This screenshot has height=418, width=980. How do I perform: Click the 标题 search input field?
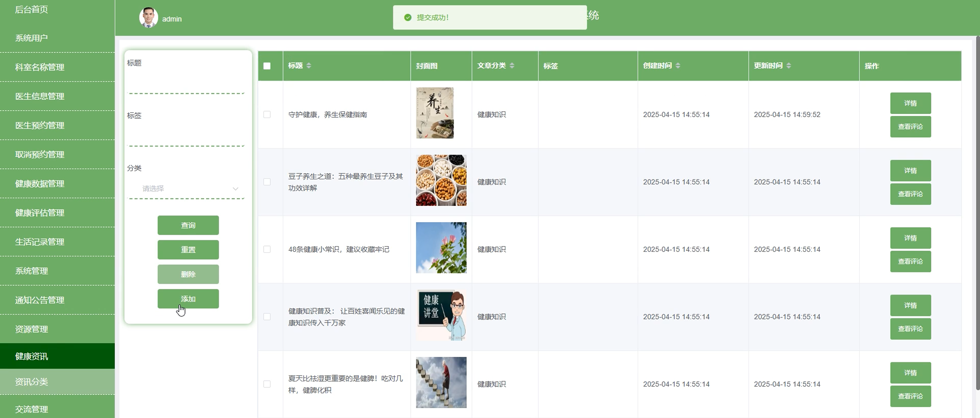(x=186, y=82)
